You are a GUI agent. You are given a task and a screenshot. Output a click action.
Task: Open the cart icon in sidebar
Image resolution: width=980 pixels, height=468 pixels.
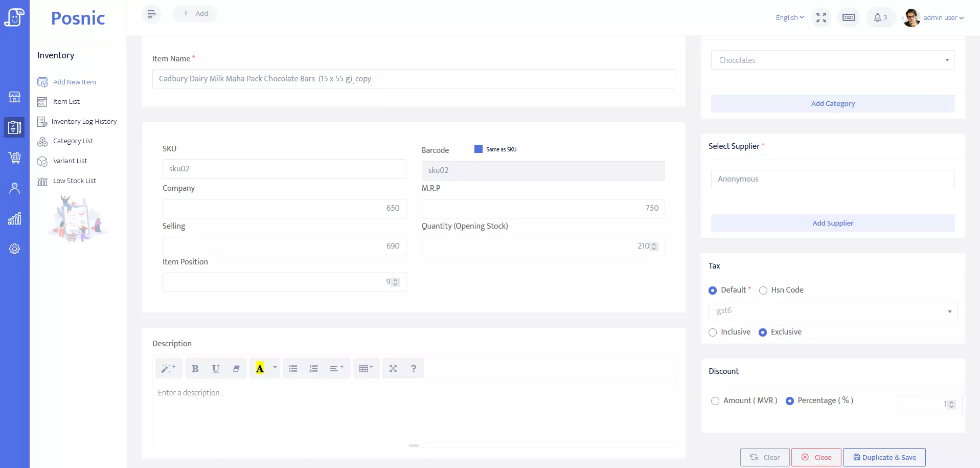[15, 158]
